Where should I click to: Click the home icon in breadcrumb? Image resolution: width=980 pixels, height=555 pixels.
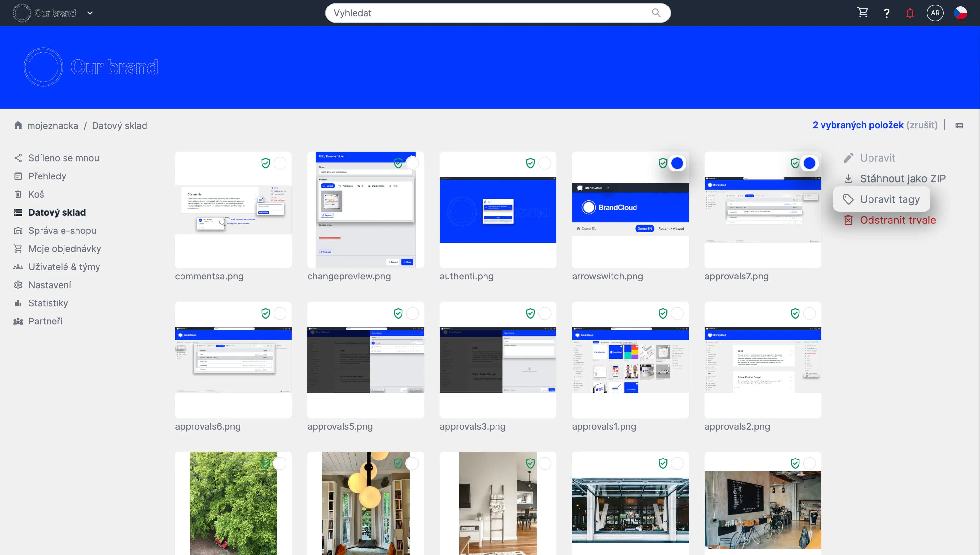(18, 125)
